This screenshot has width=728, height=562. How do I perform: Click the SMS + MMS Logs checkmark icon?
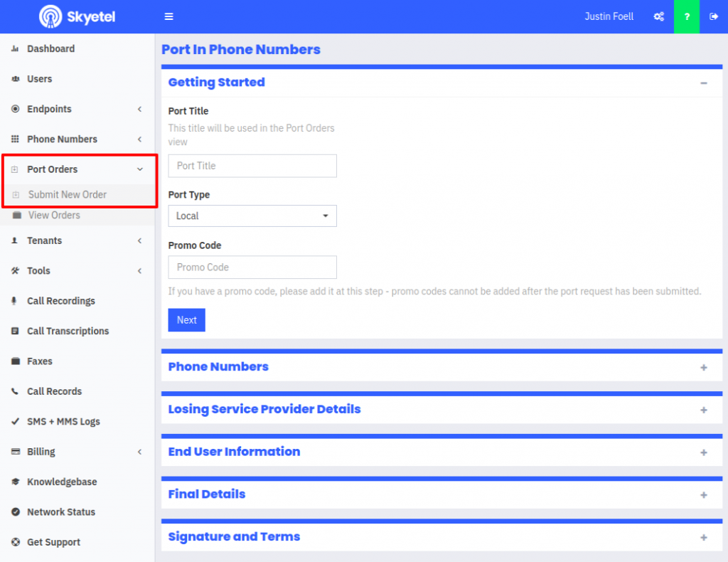16,422
